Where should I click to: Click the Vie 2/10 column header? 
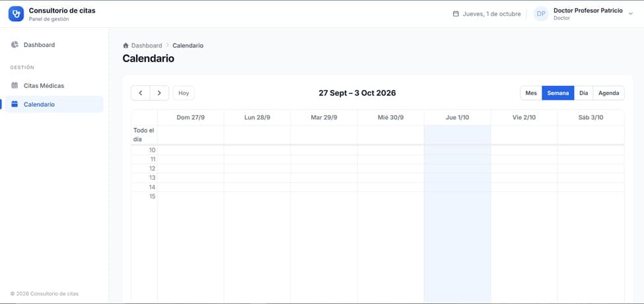click(x=524, y=118)
